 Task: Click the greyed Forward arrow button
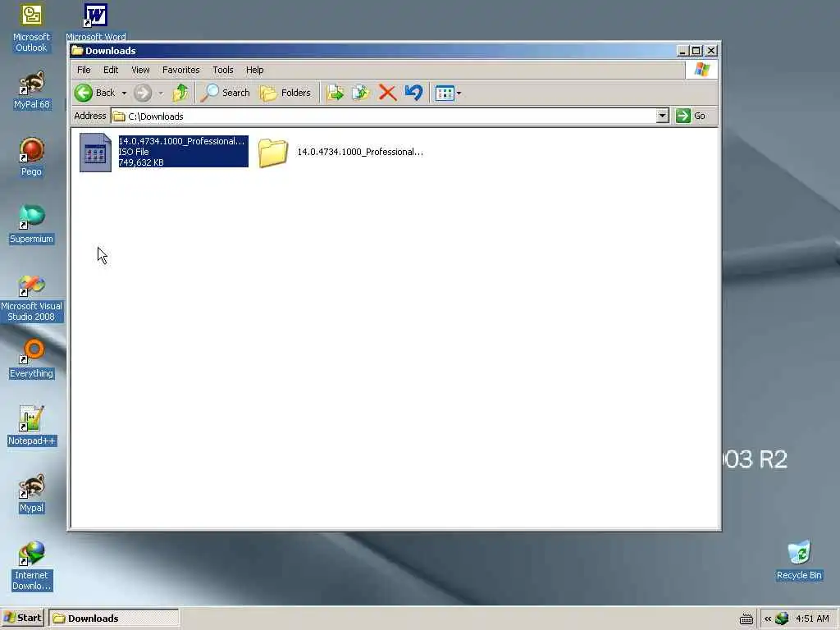(143, 93)
